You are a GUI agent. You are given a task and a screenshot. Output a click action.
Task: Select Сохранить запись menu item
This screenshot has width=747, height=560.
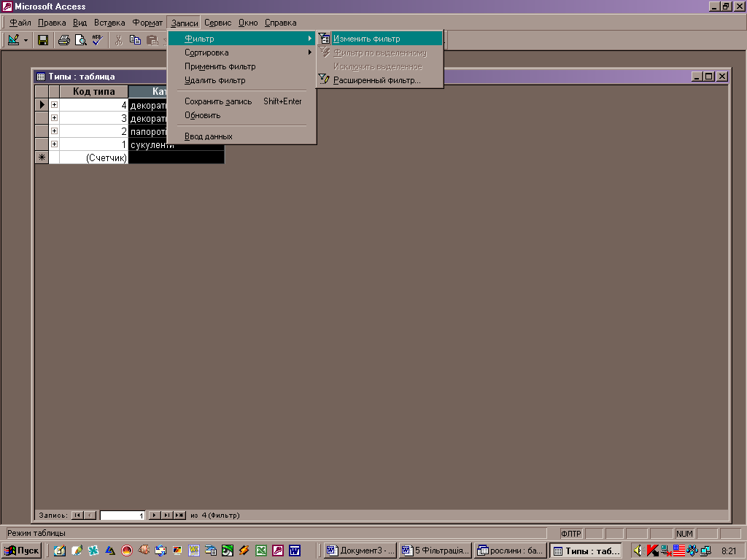[x=242, y=101]
